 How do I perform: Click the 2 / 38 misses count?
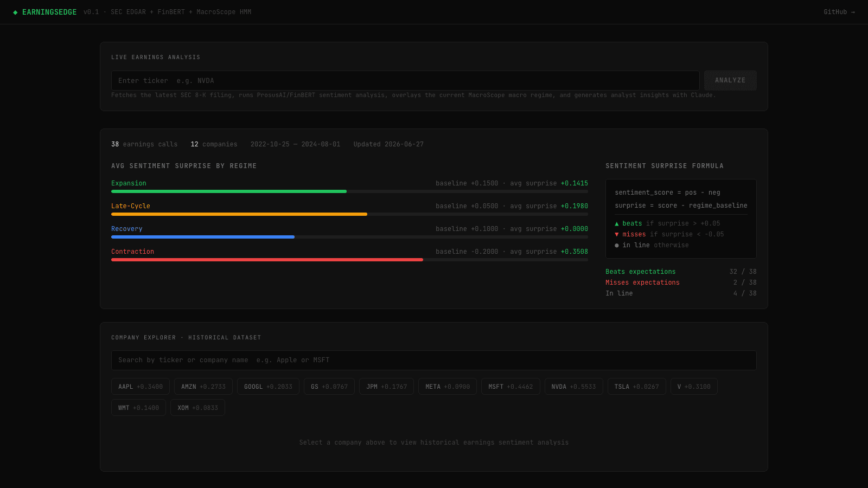[745, 282]
